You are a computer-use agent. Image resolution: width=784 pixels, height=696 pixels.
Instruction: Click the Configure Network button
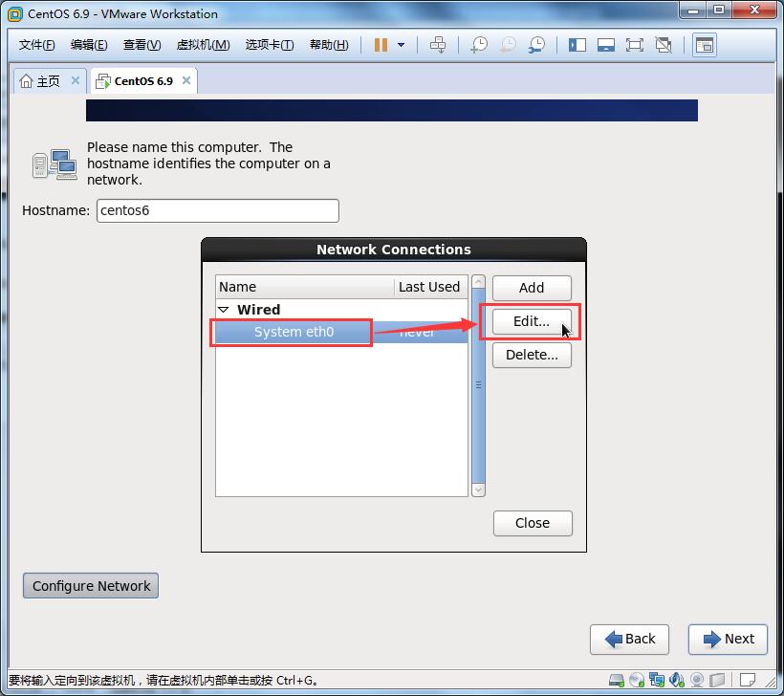coord(91,585)
